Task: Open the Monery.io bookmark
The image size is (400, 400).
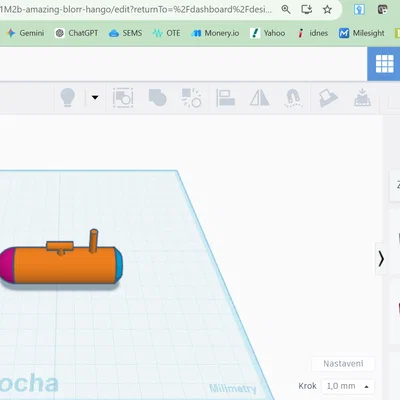Action: coord(215,33)
